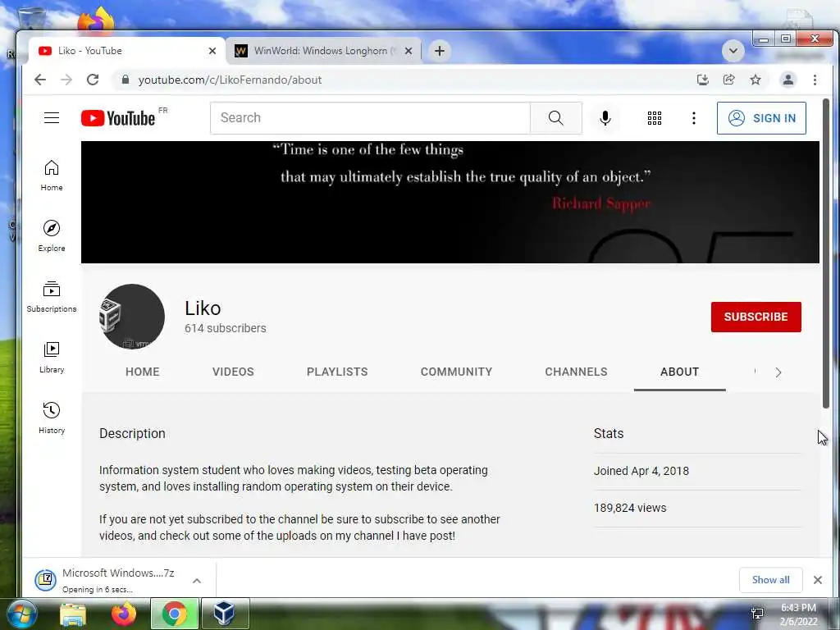Image resolution: width=840 pixels, height=630 pixels.
Task: Open the YouTube hamburger guide menu
Action: (x=52, y=118)
